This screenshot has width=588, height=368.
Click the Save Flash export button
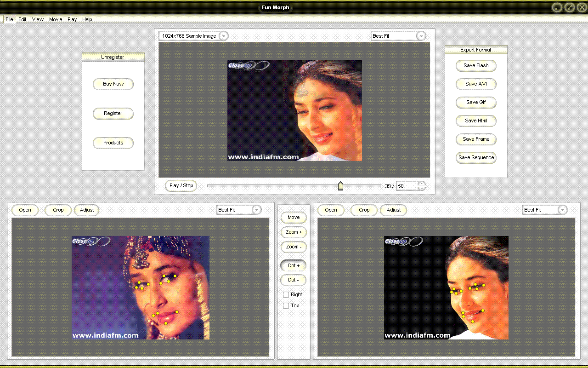476,66
